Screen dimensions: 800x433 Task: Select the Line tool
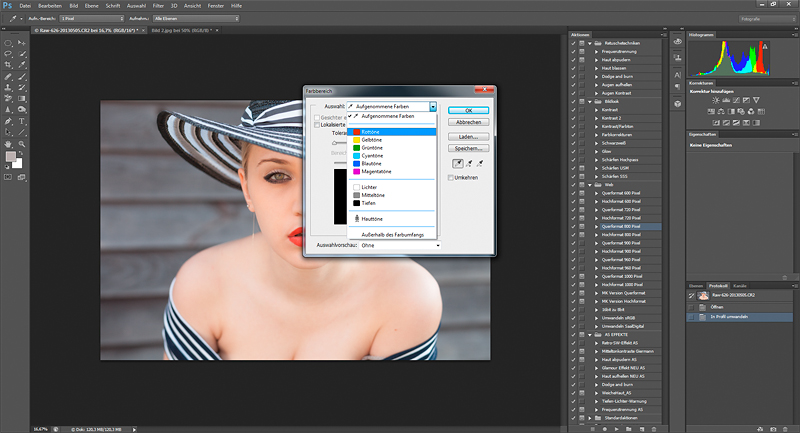pyautogui.click(x=22, y=133)
